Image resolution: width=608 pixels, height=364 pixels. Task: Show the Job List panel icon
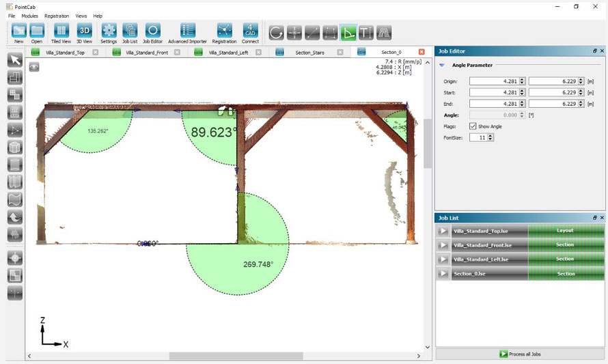[130, 31]
